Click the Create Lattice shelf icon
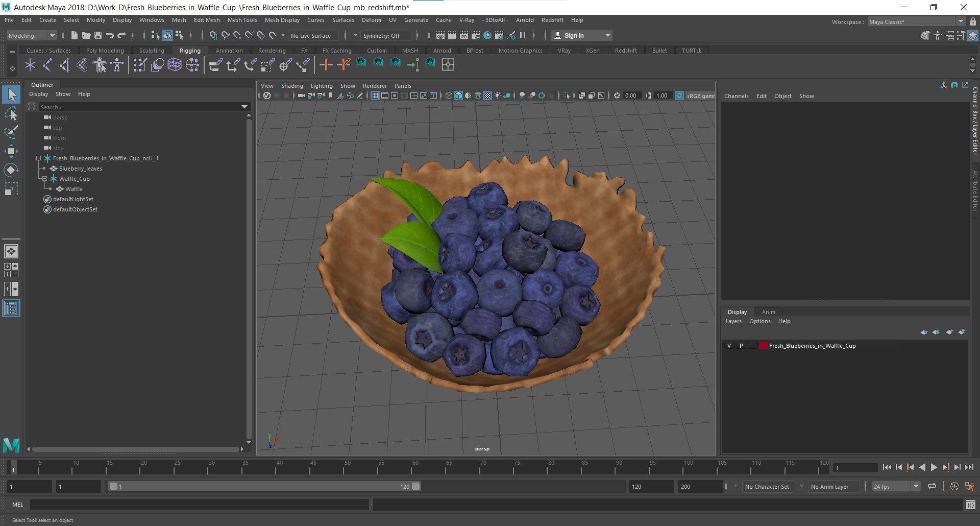The image size is (980, 526). point(175,65)
